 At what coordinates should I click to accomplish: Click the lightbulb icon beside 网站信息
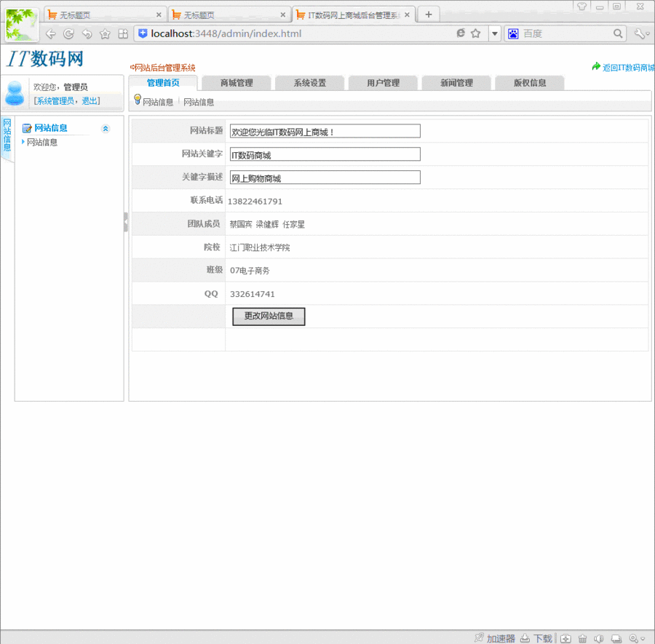138,100
